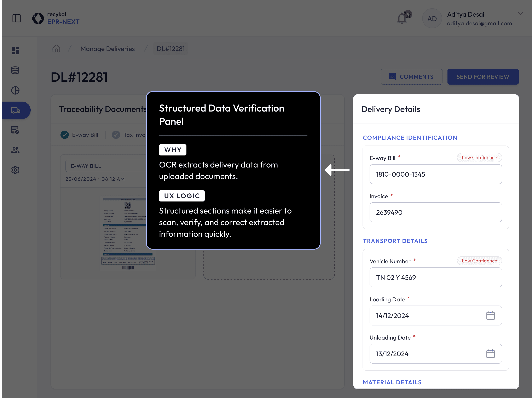Select the E-way Bill document check tab
The image size is (532, 398).
click(79, 135)
